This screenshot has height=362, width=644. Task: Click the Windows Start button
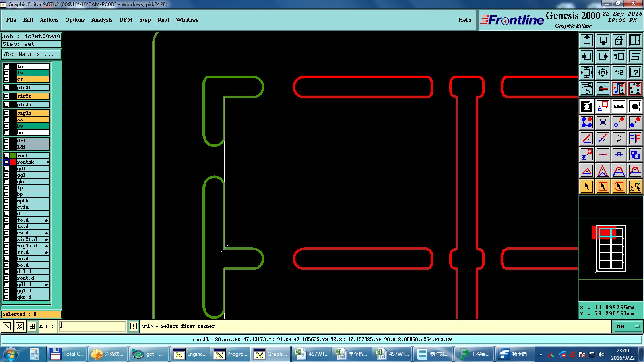coord(11,354)
